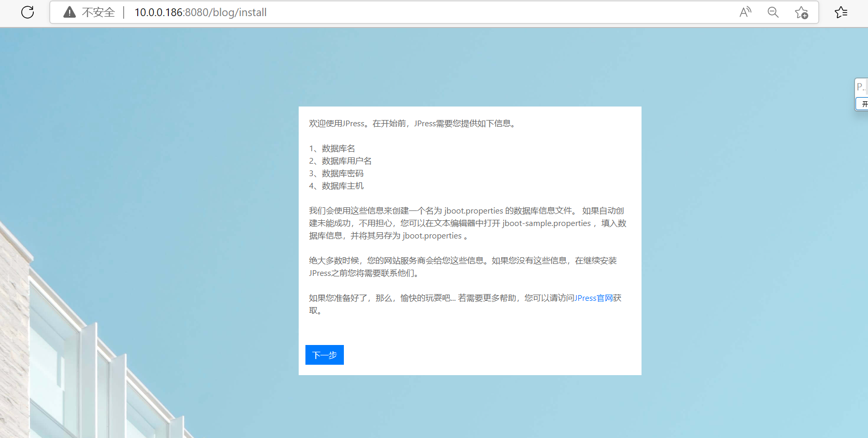Click the paragraph starting with 我们会使用这些信息
The height and width of the screenshot is (438, 868).
pyautogui.click(x=468, y=223)
